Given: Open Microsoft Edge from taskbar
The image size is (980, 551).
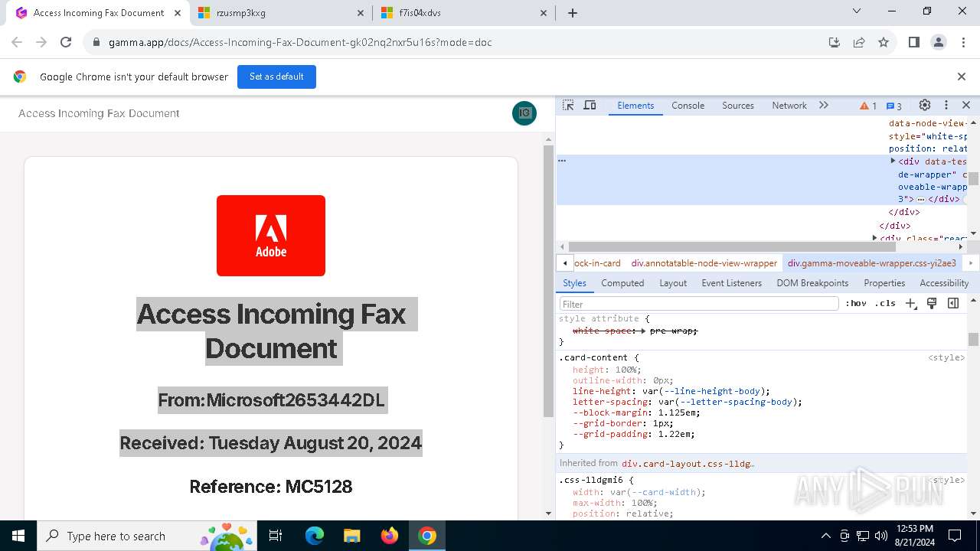Looking at the screenshot, I should (315, 536).
